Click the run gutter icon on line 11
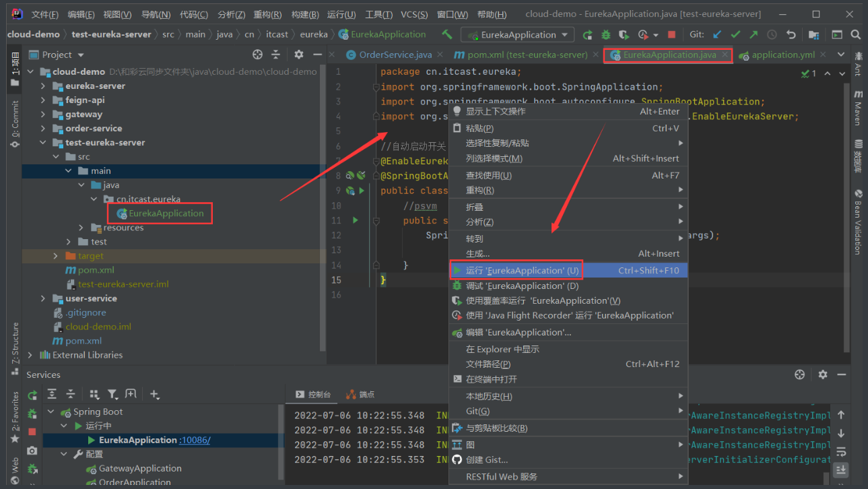The image size is (868, 489). 356,220
